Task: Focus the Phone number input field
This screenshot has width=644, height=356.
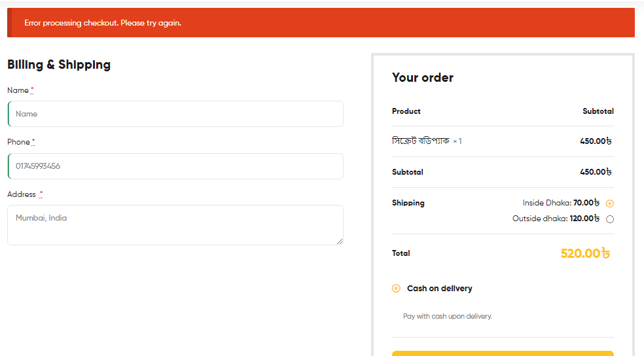Action: tap(175, 166)
